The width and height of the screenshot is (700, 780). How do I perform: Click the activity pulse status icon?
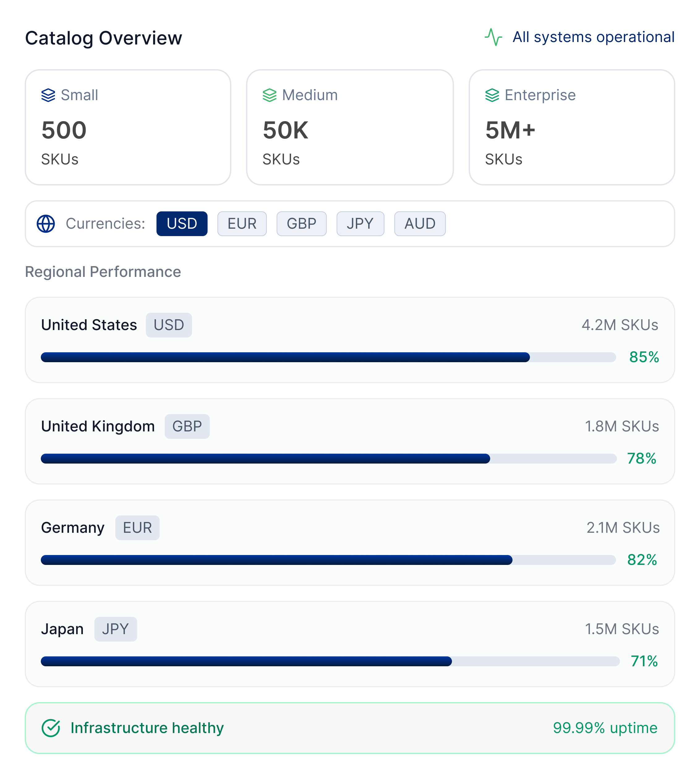tap(493, 37)
